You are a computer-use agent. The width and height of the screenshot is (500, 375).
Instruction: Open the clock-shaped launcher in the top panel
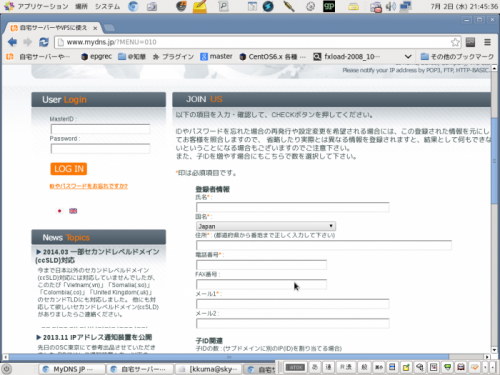[x=310, y=6]
